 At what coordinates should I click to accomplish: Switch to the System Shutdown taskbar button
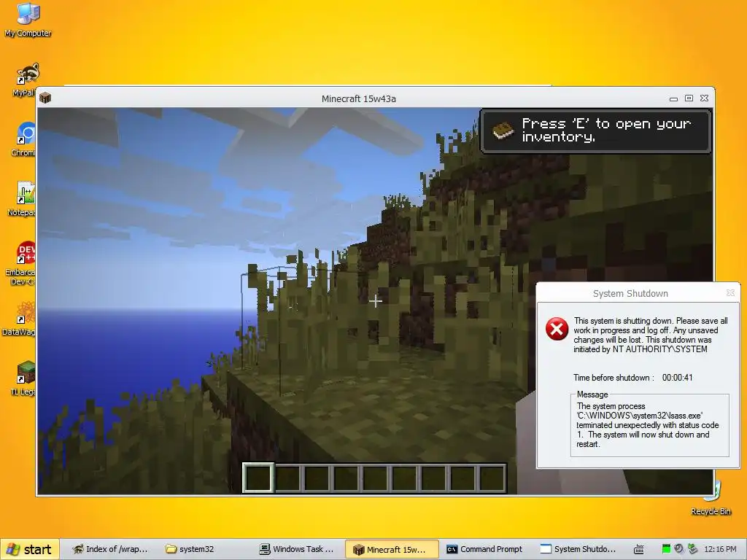tap(578, 549)
